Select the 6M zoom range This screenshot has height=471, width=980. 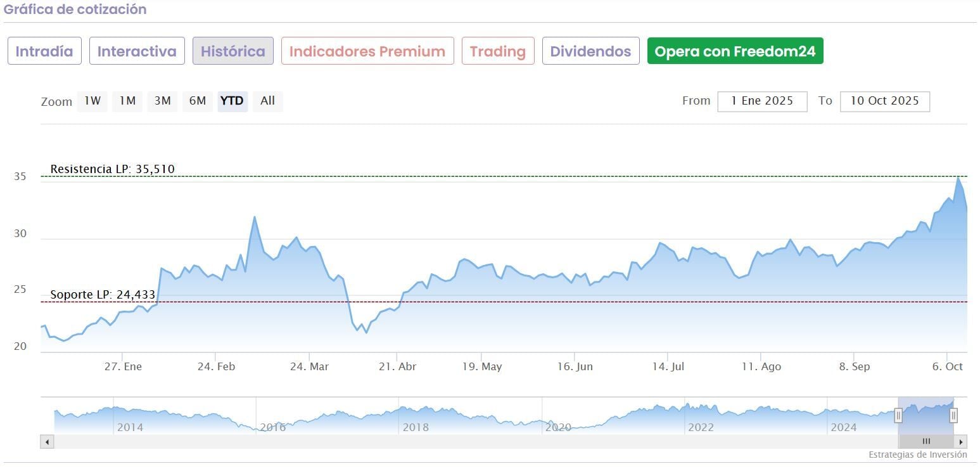pos(198,101)
